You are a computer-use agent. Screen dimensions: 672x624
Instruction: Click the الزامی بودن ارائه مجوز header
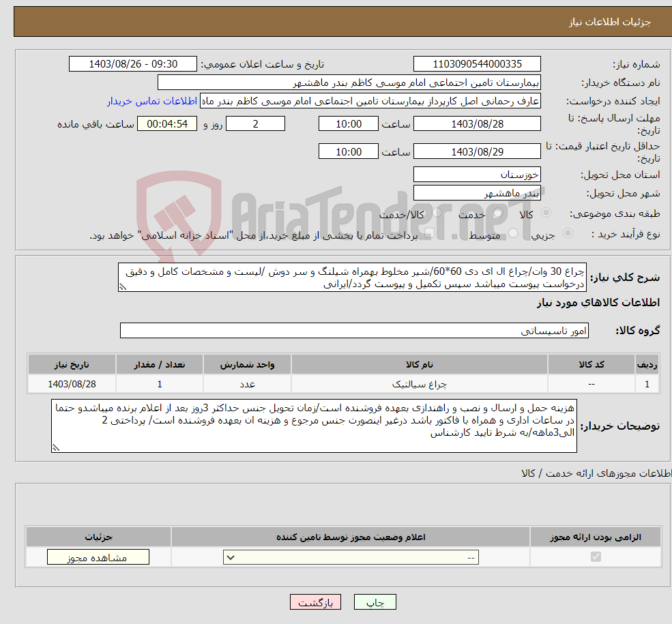[x=596, y=537]
